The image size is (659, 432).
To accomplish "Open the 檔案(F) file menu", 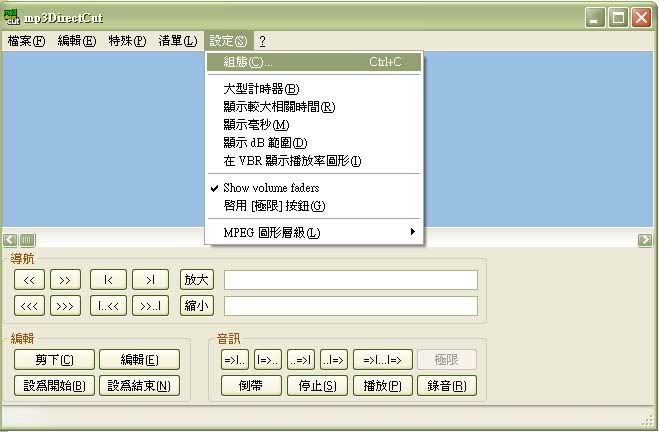I will coord(26,41).
